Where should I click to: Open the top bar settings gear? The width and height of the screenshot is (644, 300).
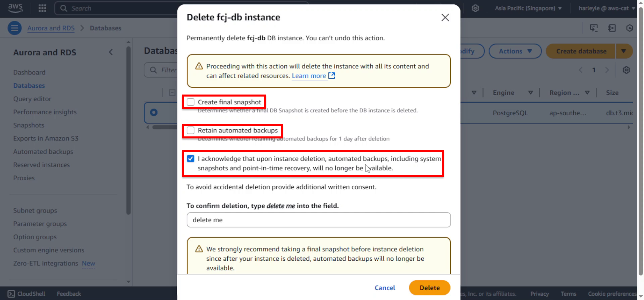(475, 8)
